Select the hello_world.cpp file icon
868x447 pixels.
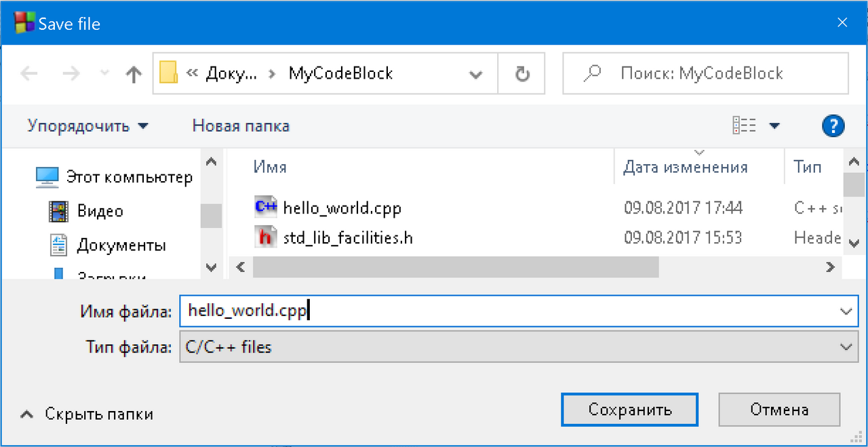point(266,206)
